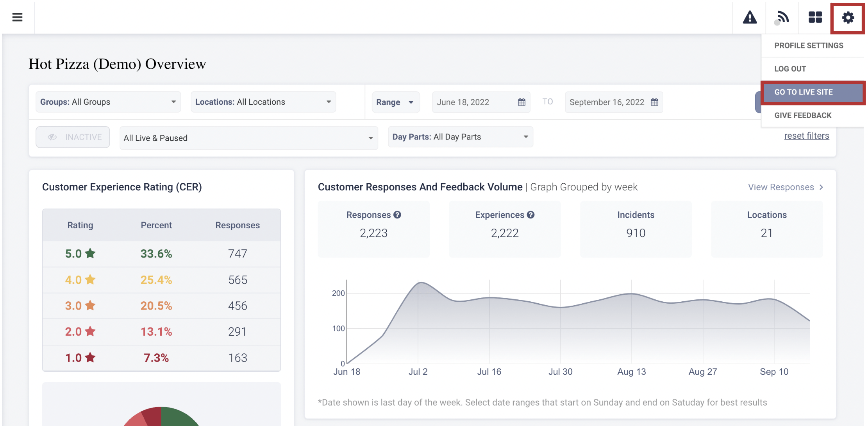Screen dimensions: 868x426
Task: Click the Rating column header
Action: pos(80,225)
